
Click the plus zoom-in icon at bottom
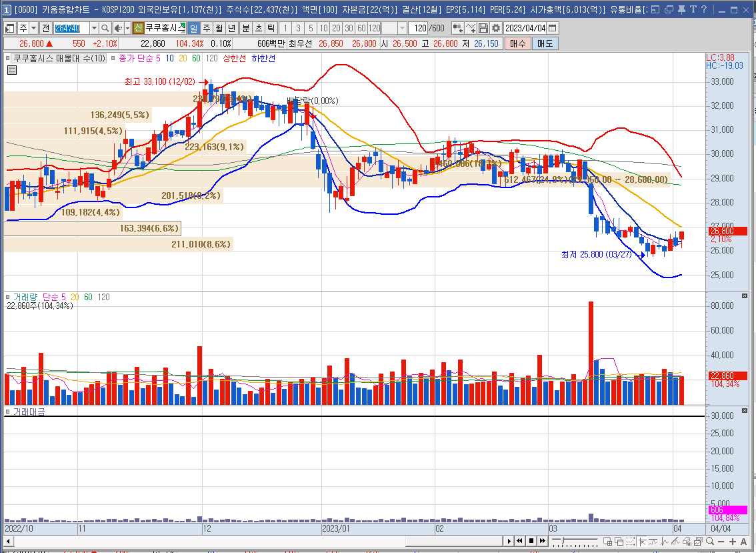tap(733, 542)
